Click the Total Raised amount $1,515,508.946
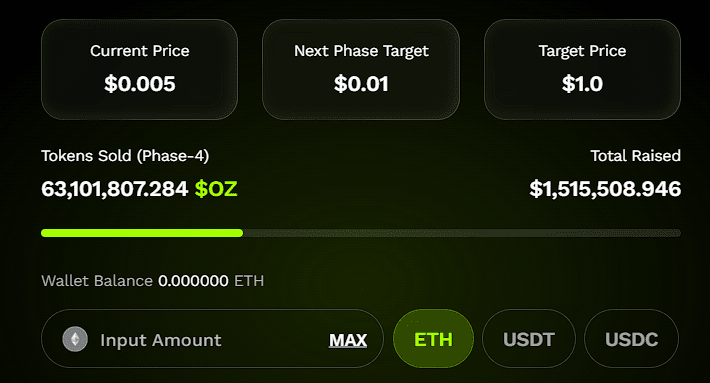The width and height of the screenshot is (710, 383). [x=605, y=189]
